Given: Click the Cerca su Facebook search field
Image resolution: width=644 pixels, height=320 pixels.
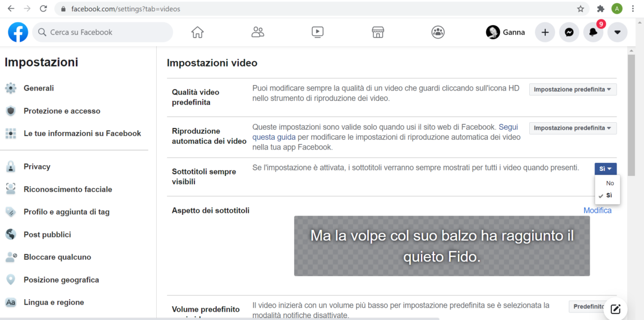Looking at the screenshot, I should (x=107, y=32).
